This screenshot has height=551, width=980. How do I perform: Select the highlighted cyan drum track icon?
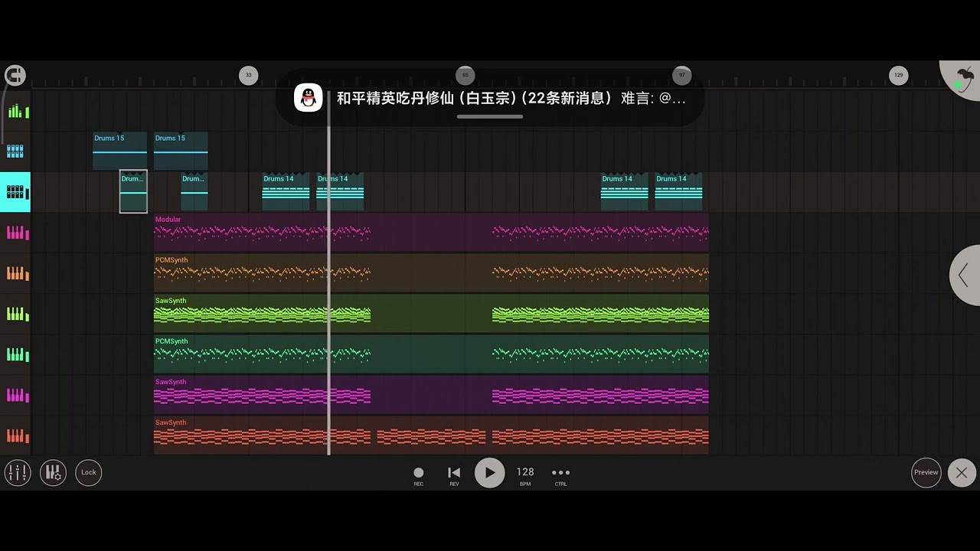pos(15,191)
